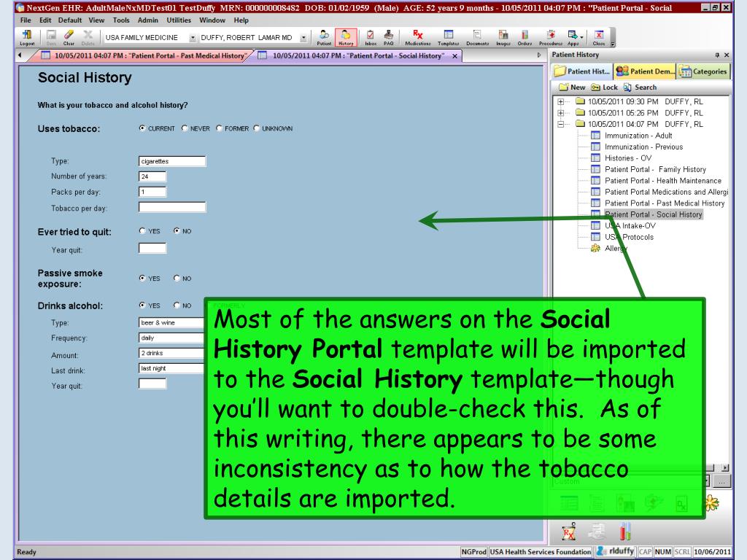Screen dimensions: 747x560
Task: Click the Packs per day field
Action: click(x=152, y=192)
